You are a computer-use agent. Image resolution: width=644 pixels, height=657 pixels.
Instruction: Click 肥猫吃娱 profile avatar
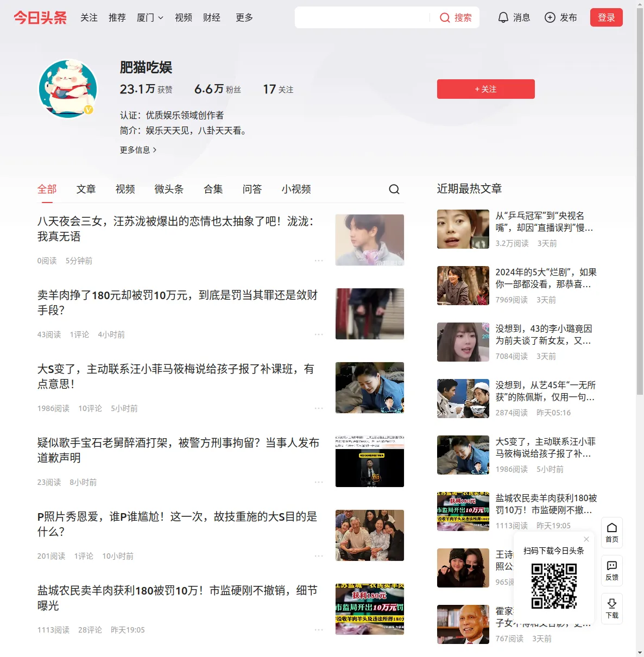(68, 89)
